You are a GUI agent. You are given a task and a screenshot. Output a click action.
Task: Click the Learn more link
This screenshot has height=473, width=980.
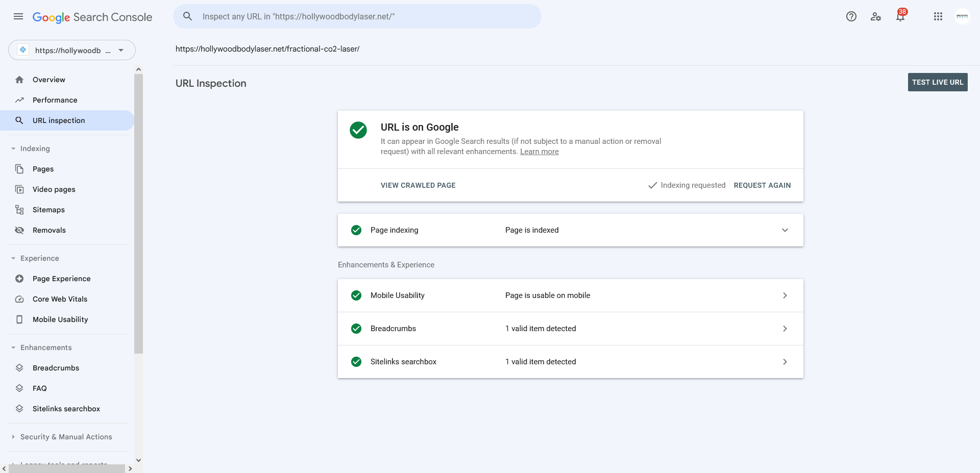540,152
